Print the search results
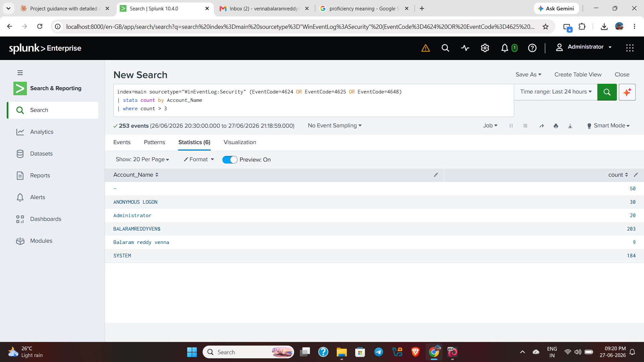644x362 pixels. [x=556, y=126]
